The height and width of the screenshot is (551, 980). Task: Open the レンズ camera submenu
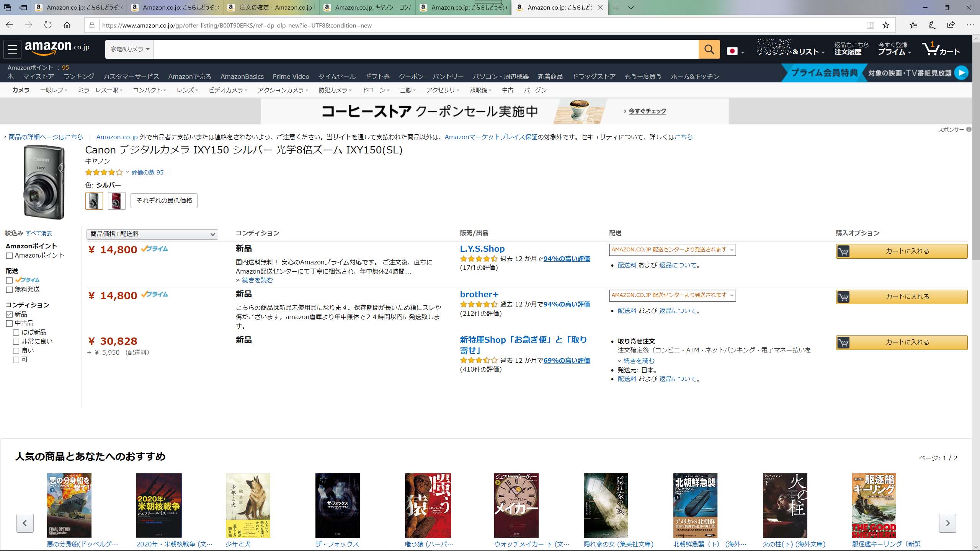point(187,90)
